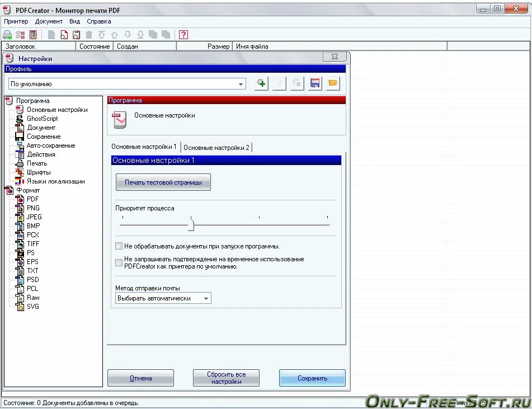This screenshot has height=409, width=532.
Task: Toggle 'Не запрашивать подтверждение' checkbox
Action: click(119, 262)
